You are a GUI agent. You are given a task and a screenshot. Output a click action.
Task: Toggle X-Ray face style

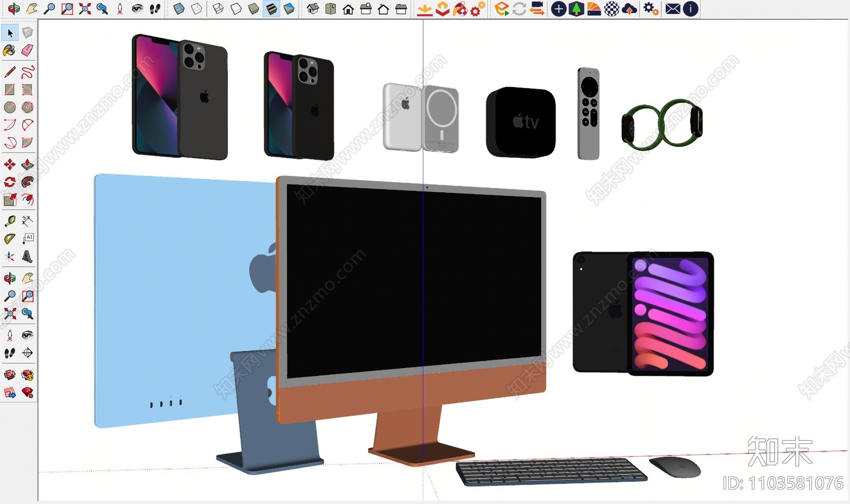[x=179, y=8]
